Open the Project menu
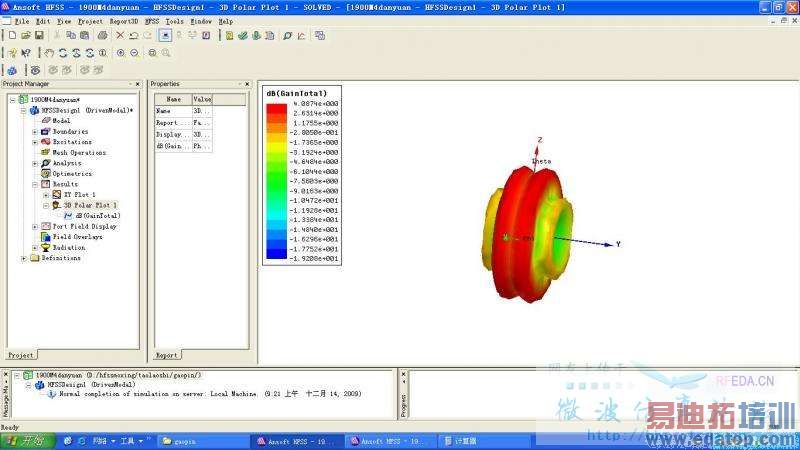800x450 pixels. pos(90,21)
